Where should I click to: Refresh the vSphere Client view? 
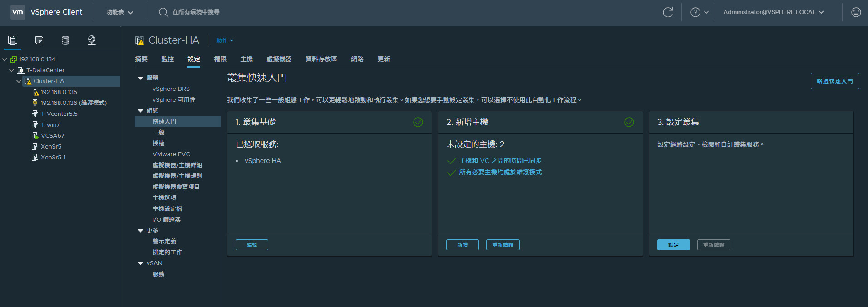point(668,12)
